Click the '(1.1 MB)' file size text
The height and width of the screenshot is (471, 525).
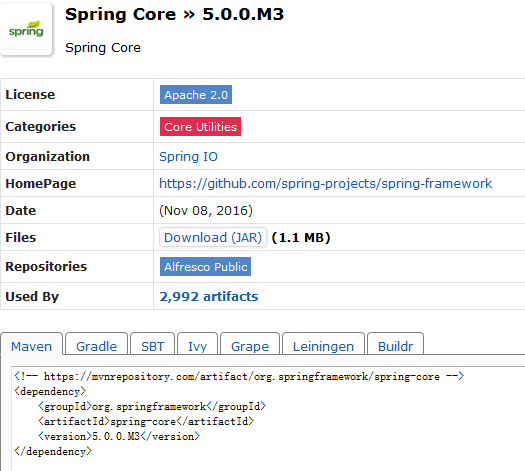click(301, 237)
